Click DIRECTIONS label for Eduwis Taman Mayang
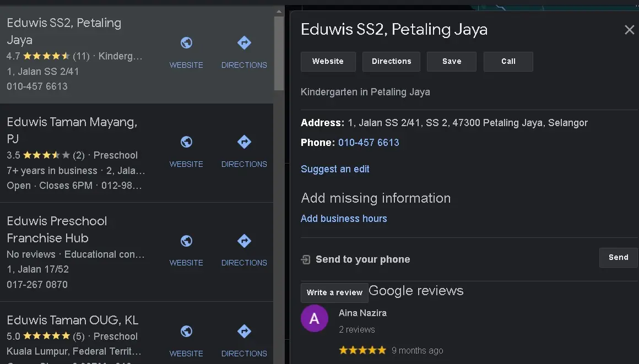Image resolution: width=639 pixels, height=364 pixels. (x=244, y=164)
